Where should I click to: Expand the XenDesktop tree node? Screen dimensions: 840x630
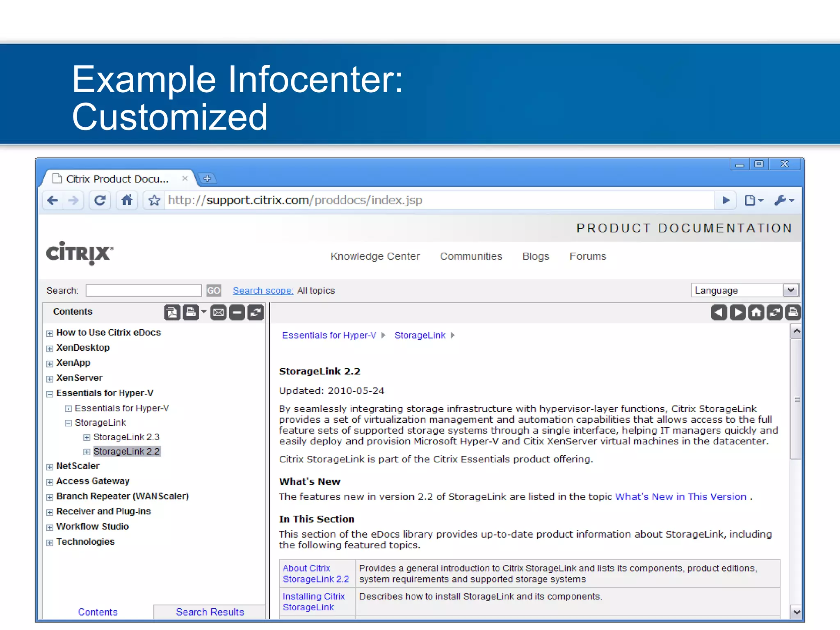[x=50, y=349]
